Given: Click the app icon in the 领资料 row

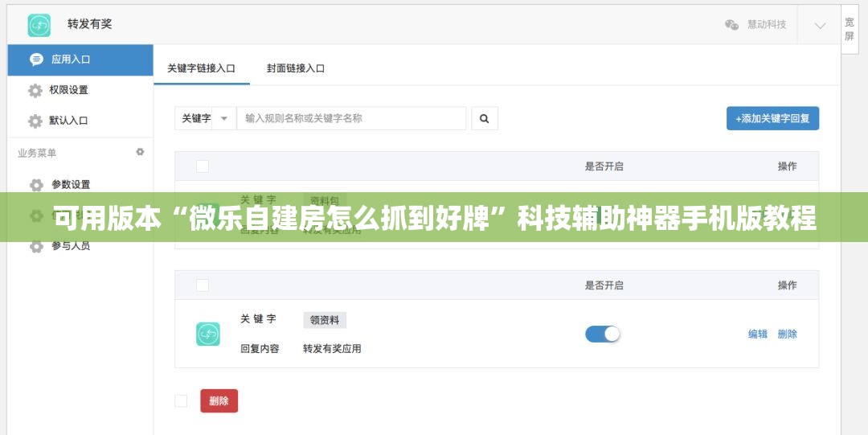Looking at the screenshot, I should coord(208,334).
